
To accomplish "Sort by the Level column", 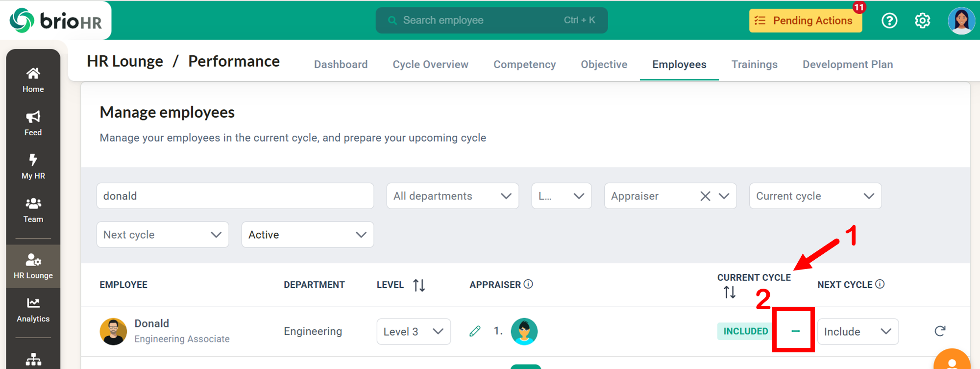I will pyautogui.click(x=418, y=285).
